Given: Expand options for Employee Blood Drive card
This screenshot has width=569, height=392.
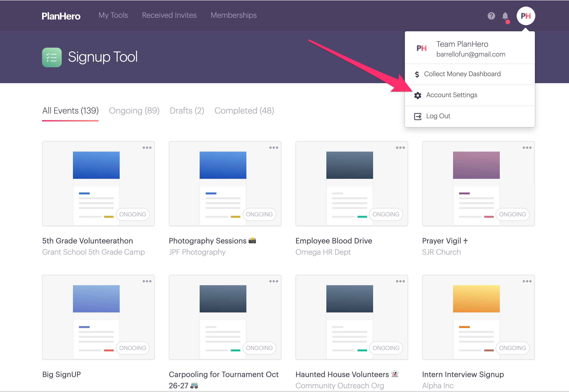Looking at the screenshot, I should point(400,148).
